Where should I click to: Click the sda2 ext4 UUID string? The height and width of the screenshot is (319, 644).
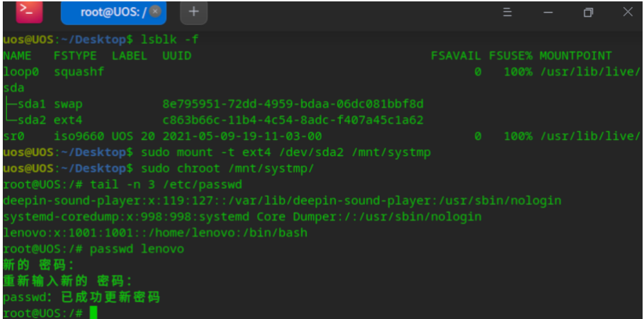(x=293, y=120)
